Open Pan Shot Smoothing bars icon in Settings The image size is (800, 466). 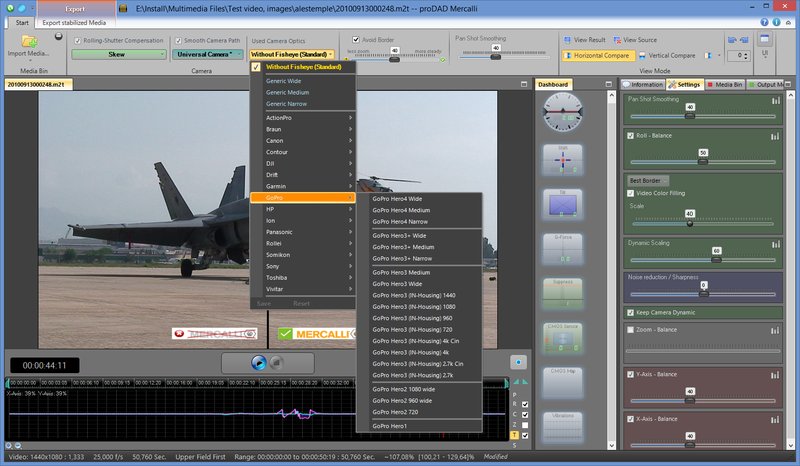pyautogui.click(x=776, y=101)
